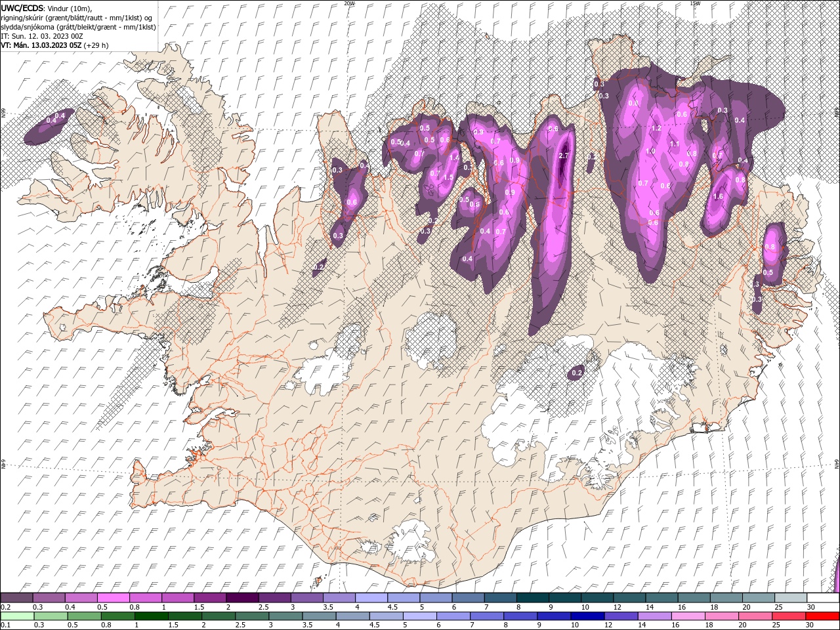Click the isolated 0.2 patch near the glacier
Viewport: 840px width, 630px height.
tap(577, 373)
